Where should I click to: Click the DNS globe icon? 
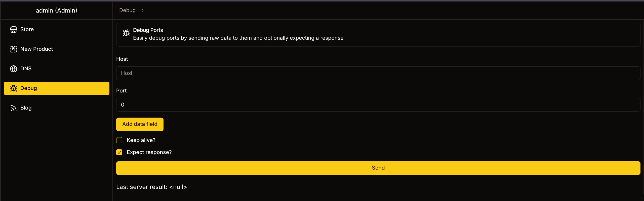point(14,69)
